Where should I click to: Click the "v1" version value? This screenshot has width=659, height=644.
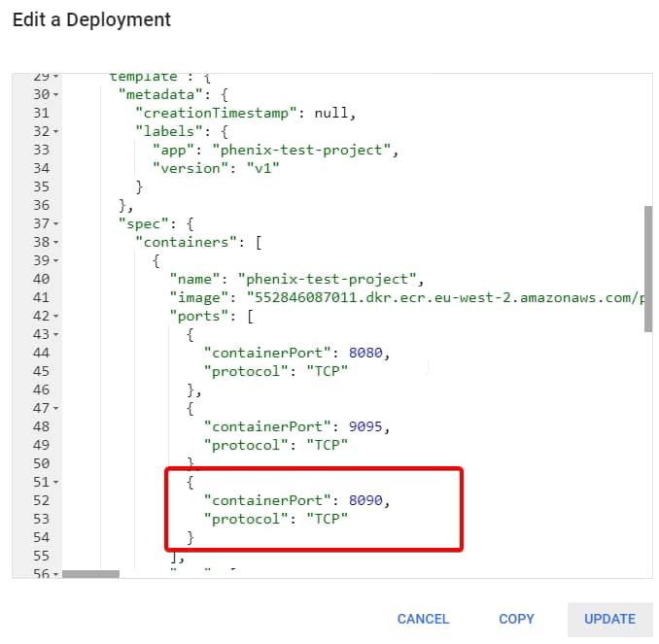[x=262, y=169]
